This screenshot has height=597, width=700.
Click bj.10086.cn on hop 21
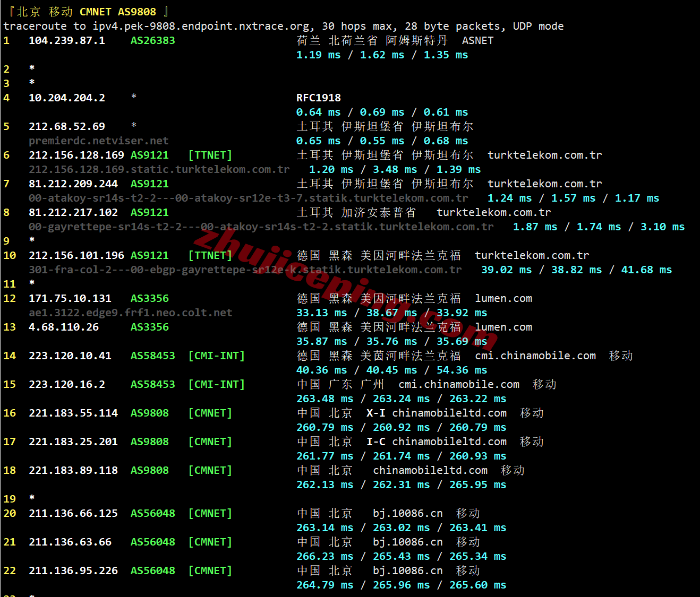pyautogui.click(x=408, y=542)
